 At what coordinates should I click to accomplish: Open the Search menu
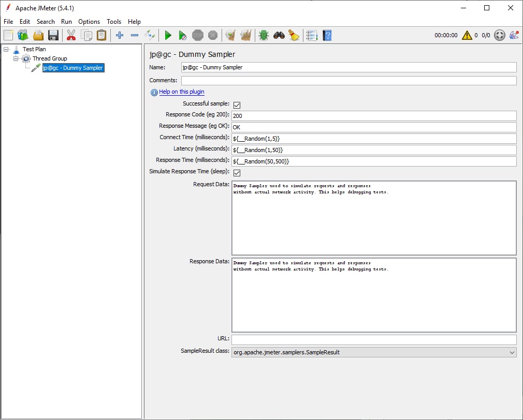click(x=46, y=22)
